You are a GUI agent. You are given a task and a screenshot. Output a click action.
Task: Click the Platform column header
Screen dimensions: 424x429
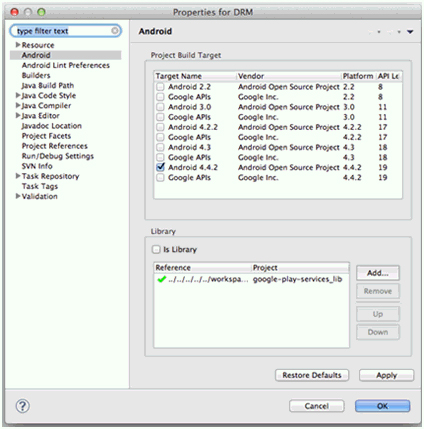click(359, 76)
